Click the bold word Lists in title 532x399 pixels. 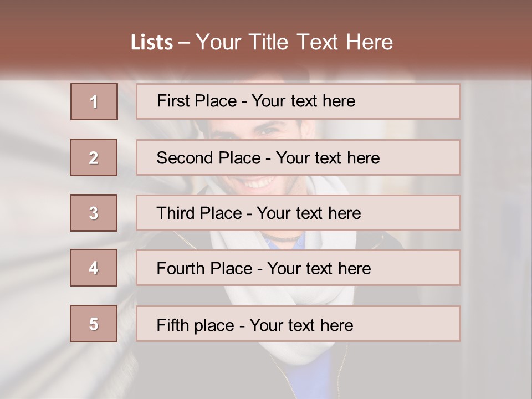point(152,43)
